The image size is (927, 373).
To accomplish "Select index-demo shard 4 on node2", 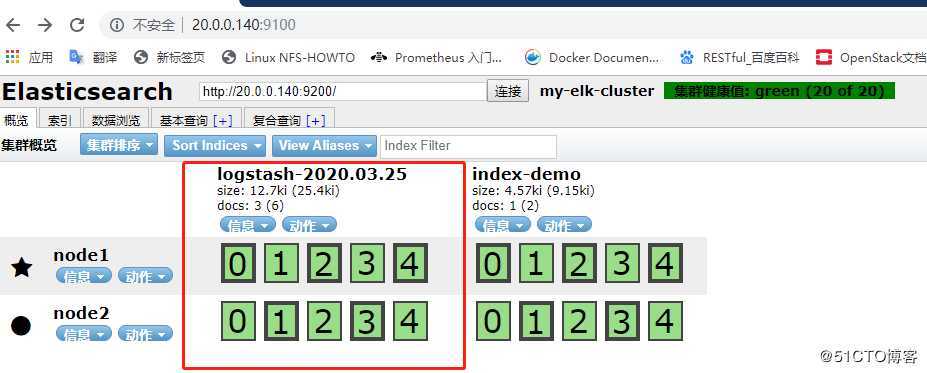I will click(666, 321).
